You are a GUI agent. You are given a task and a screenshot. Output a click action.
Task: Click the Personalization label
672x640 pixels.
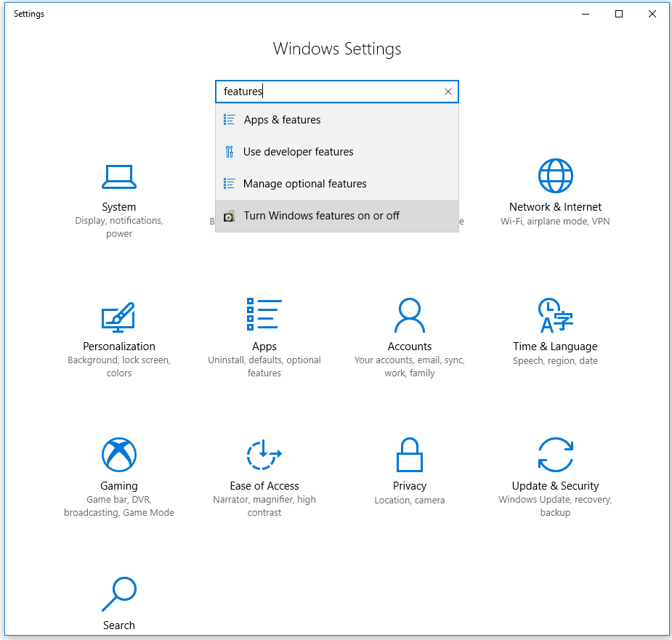(119, 347)
